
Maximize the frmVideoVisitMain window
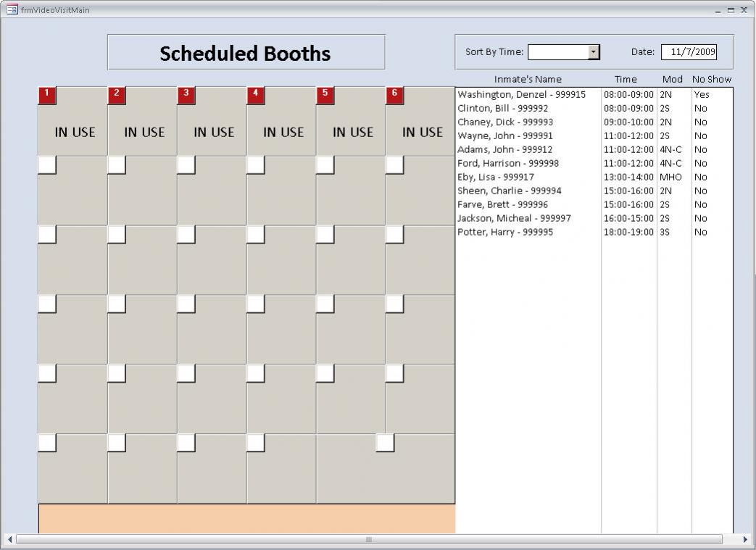point(731,10)
